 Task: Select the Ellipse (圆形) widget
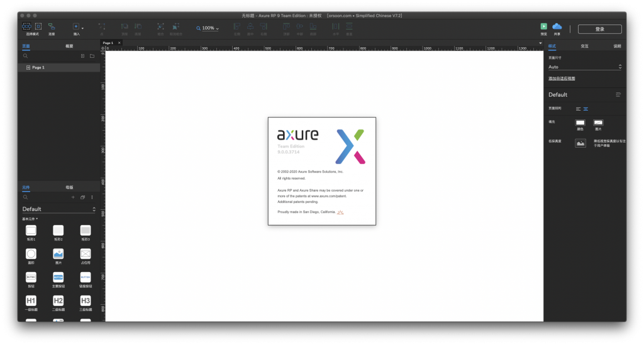pyautogui.click(x=31, y=256)
